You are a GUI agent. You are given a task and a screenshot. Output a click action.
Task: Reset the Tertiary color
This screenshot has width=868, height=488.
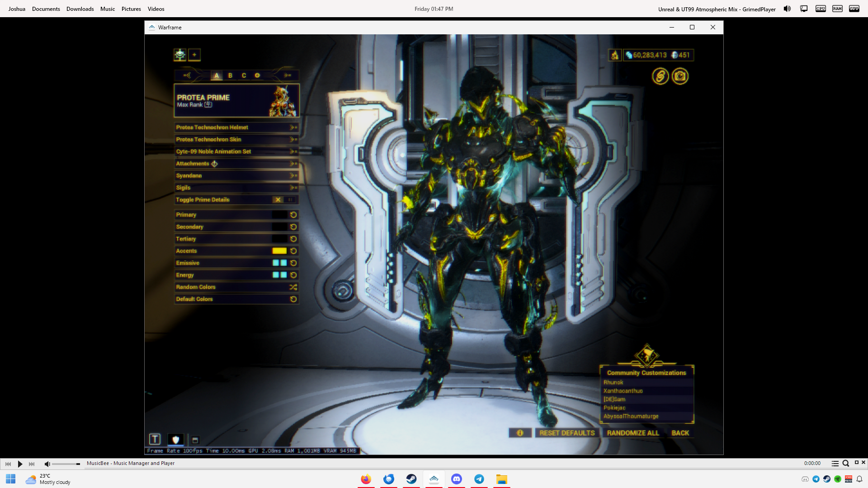293,239
